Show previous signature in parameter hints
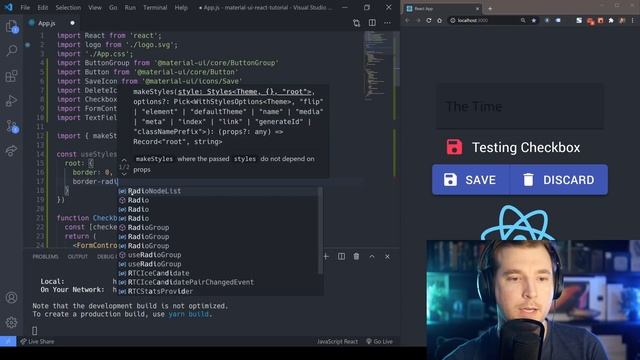The image size is (640, 360). 124,160
